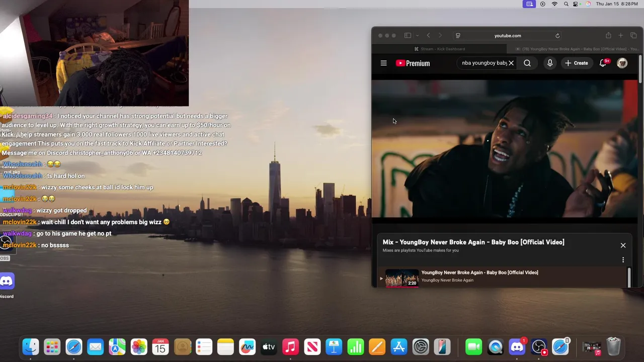644x362 pixels.
Task: Open a new Safari tab
Action: pos(621,36)
